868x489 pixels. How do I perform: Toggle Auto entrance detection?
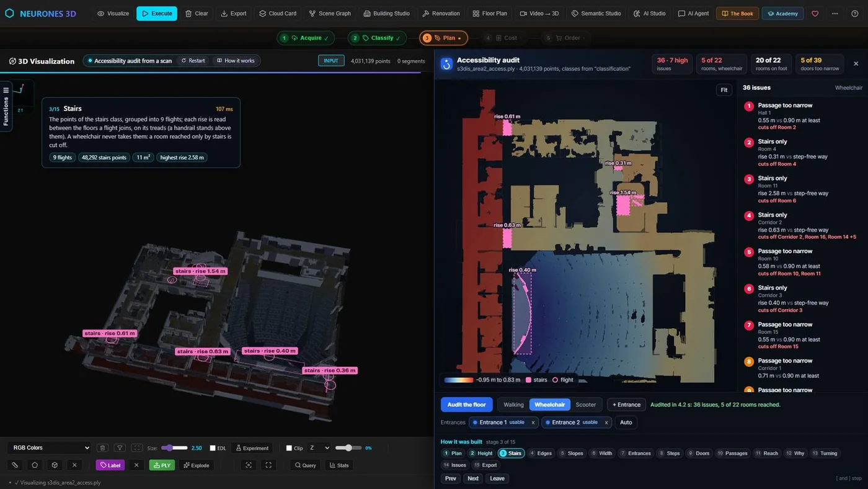pos(626,422)
